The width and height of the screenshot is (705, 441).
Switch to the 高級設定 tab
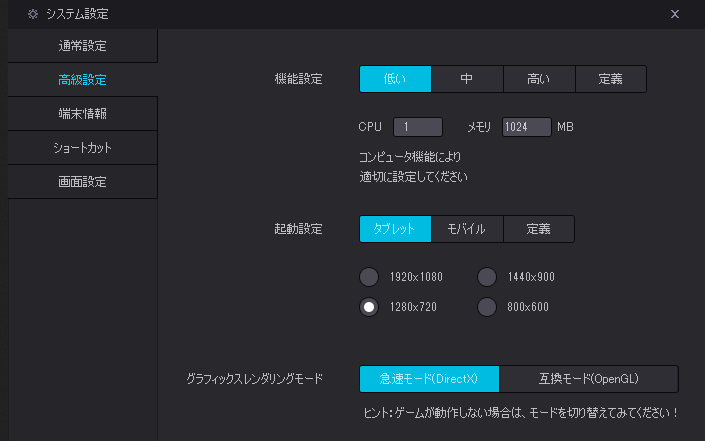tap(83, 80)
